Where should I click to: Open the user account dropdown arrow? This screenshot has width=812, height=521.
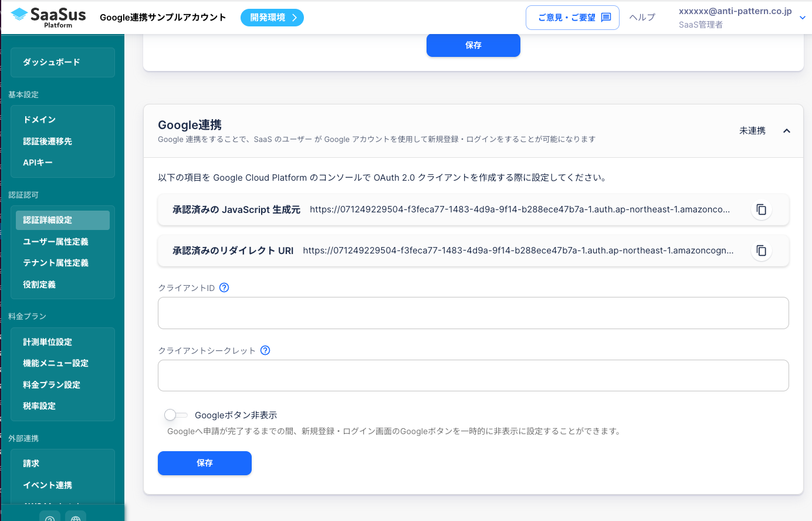tap(803, 18)
